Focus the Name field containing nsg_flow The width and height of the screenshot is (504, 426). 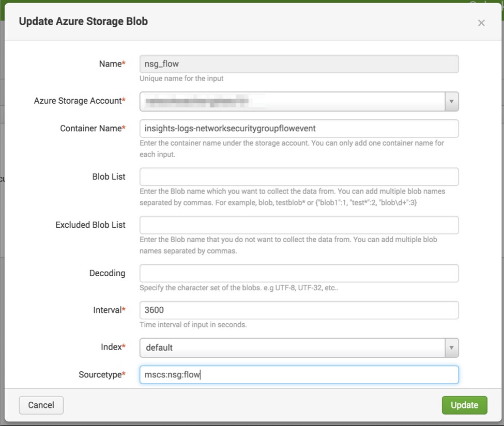click(x=299, y=64)
